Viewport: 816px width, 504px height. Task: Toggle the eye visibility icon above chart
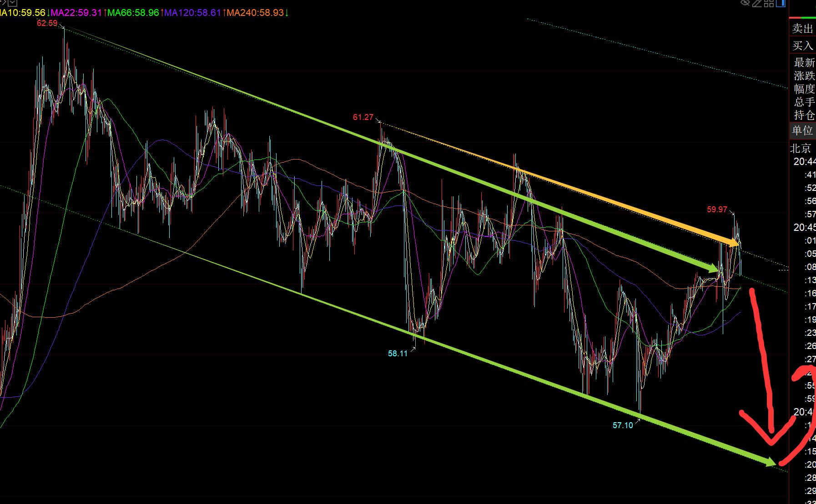pyautogui.click(x=745, y=3)
